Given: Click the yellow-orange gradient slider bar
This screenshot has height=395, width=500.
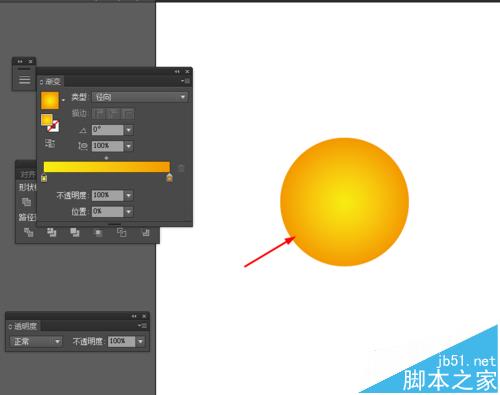Looking at the screenshot, I should [107, 167].
